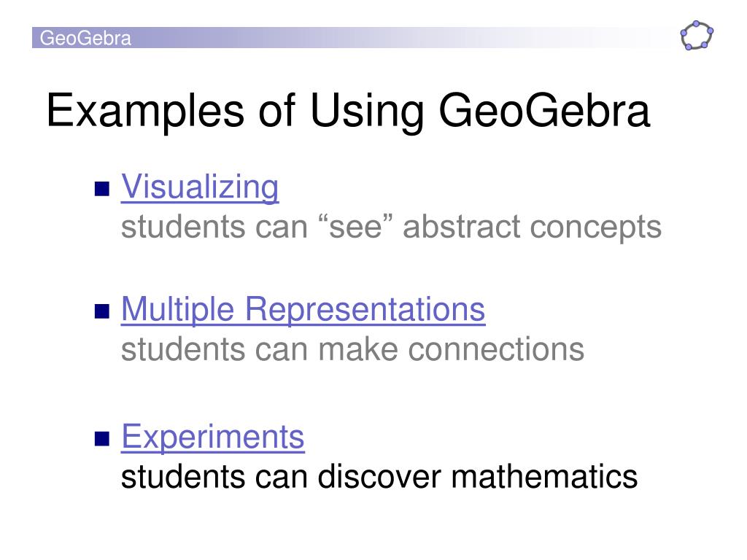Click the bullet beside Multiple Representations
Screen dimensions: 747x560
(102, 311)
